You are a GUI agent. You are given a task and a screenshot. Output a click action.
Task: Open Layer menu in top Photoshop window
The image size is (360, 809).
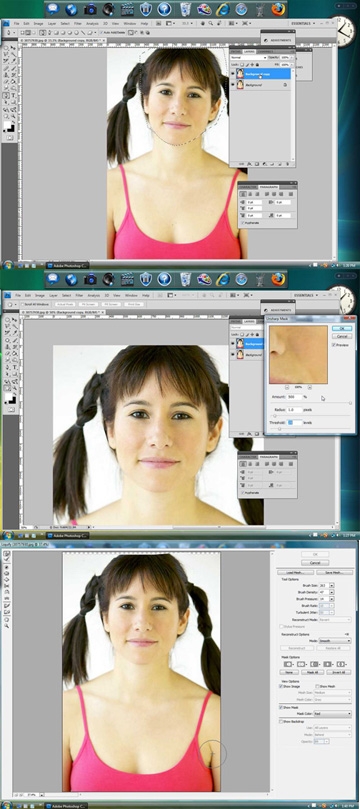53,24
